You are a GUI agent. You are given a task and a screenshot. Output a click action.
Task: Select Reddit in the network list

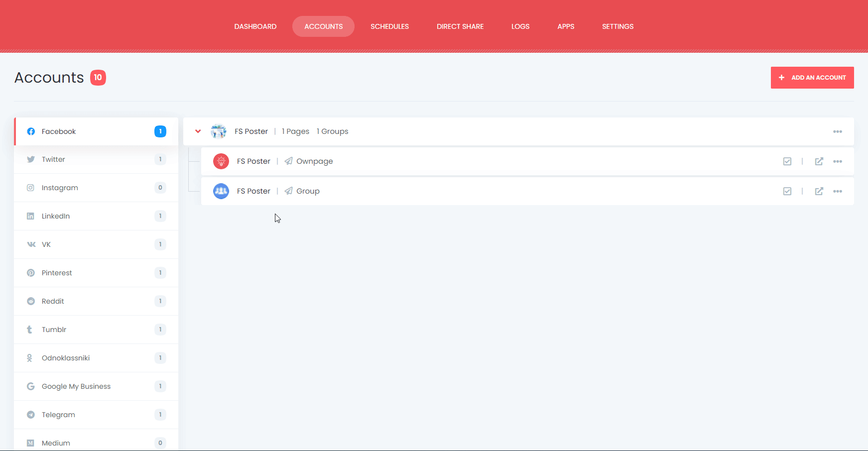[x=96, y=301]
